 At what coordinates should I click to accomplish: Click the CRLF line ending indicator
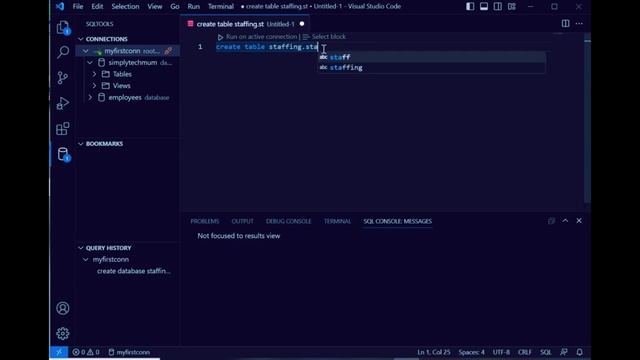tap(524, 352)
